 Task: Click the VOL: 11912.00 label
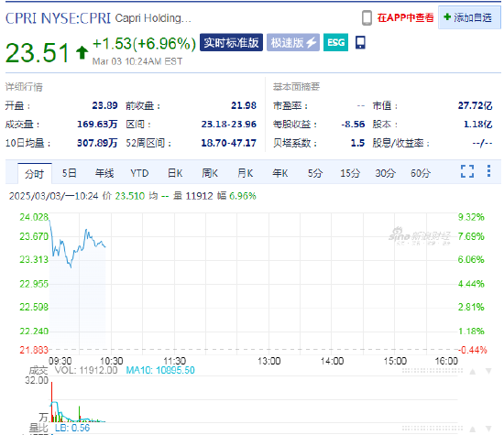click(86, 370)
